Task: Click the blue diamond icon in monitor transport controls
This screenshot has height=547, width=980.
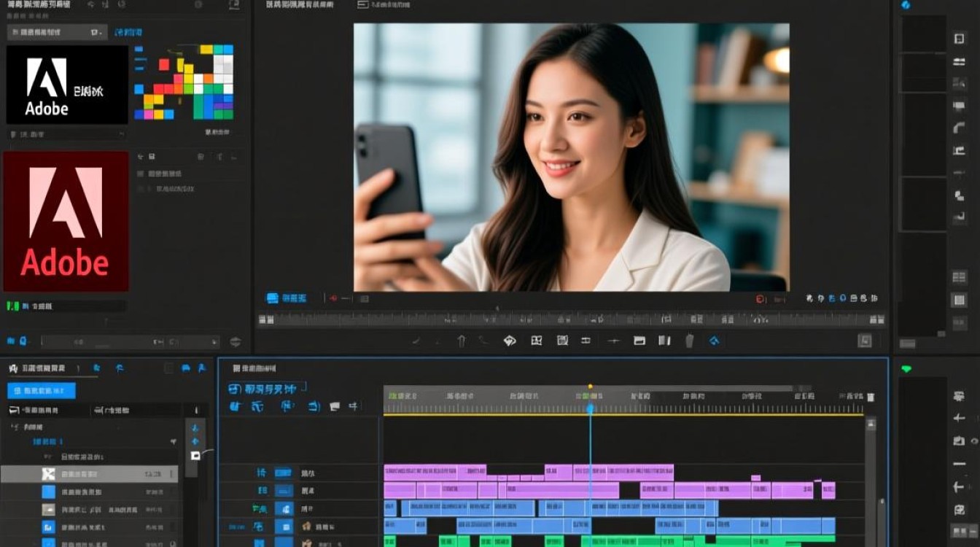Action: pos(714,341)
